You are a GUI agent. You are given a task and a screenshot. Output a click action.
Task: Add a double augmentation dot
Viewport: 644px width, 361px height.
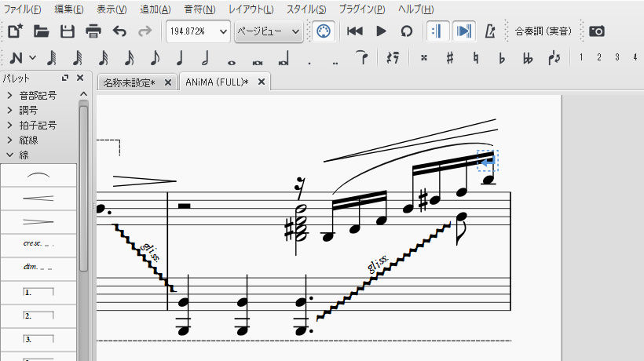click(x=335, y=63)
